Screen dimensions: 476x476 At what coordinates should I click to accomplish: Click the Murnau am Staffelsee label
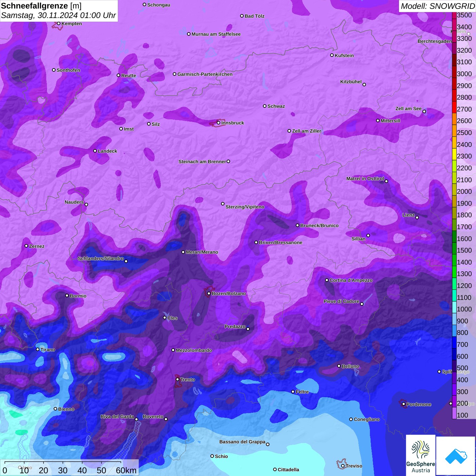[216, 34]
